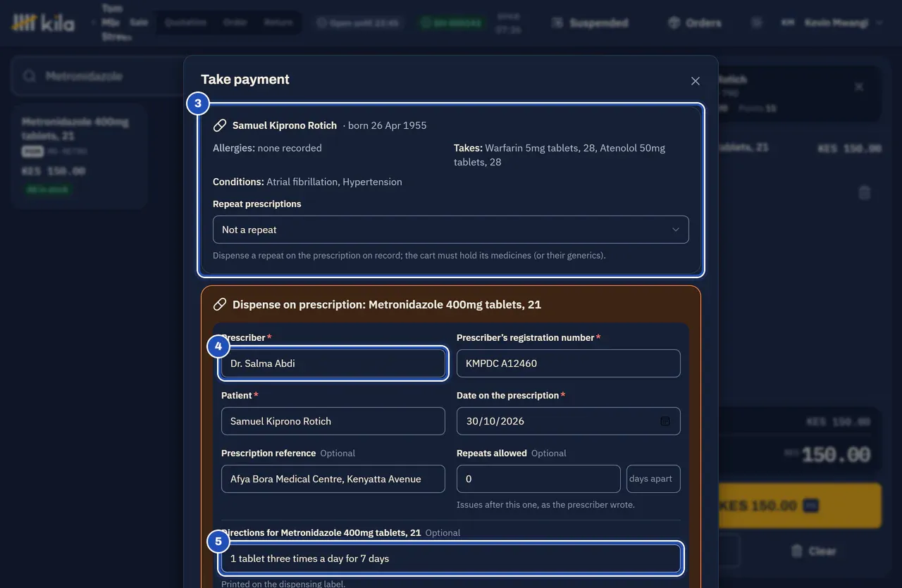Delete the cart line with trash icon
This screenshot has width=902, height=588.
pyautogui.click(x=865, y=192)
